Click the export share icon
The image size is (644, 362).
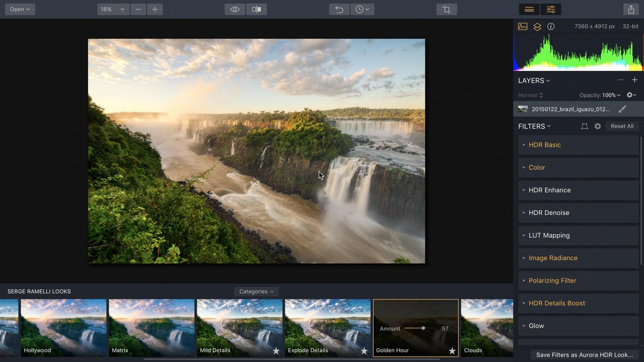[x=631, y=9]
